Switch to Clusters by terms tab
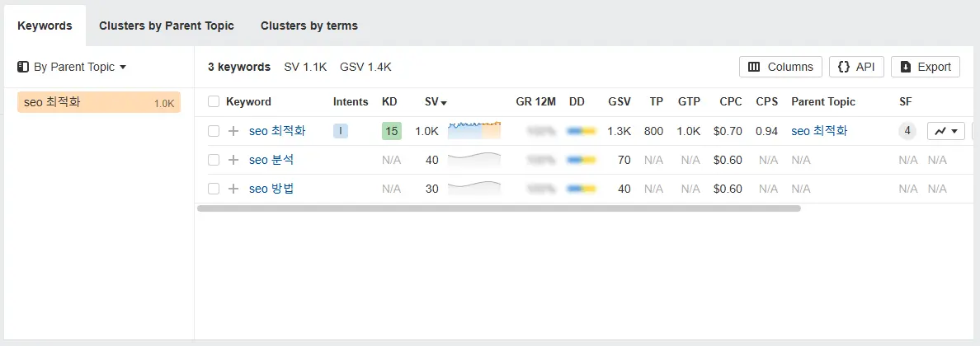This screenshot has height=346, width=980. pos(309,26)
